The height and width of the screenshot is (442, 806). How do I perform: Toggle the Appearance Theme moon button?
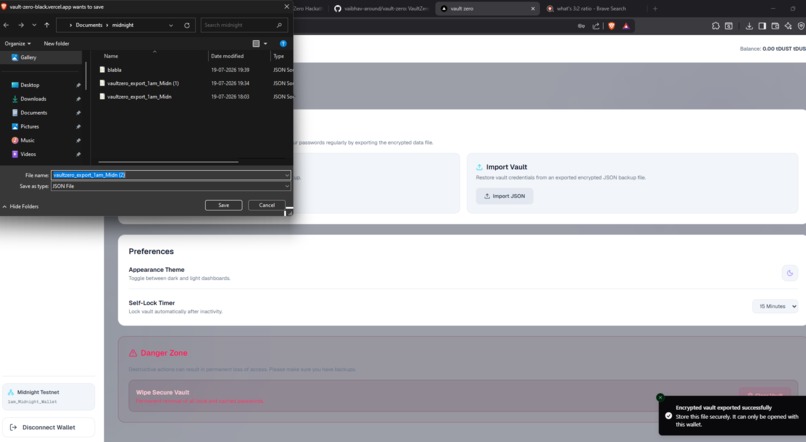(x=790, y=273)
